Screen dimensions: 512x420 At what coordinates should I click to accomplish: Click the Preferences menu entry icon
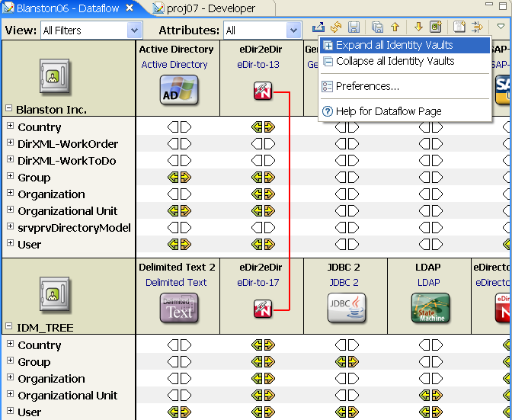(327, 86)
